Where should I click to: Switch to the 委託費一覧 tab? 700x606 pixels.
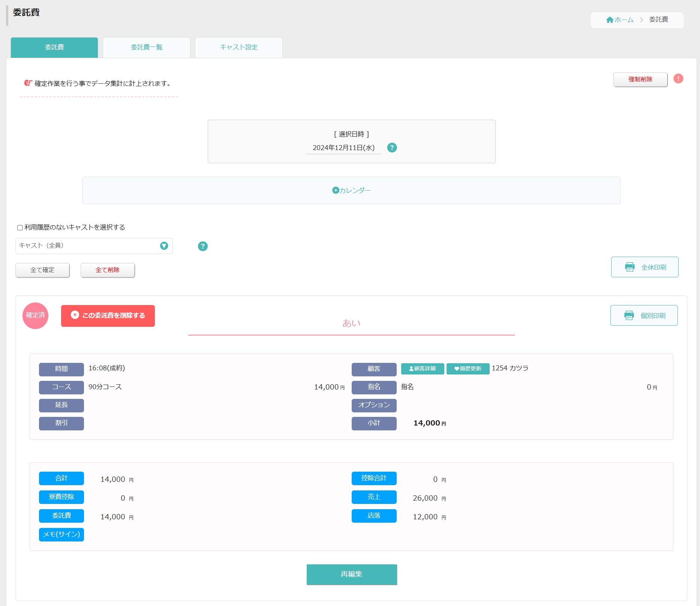[147, 47]
